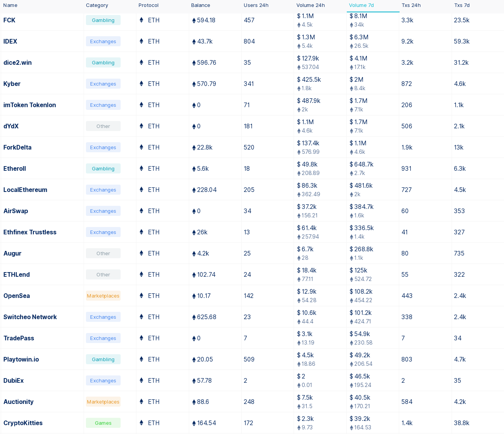Click dYdX's Other category tag
The image size is (504, 434).
pos(103,126)
